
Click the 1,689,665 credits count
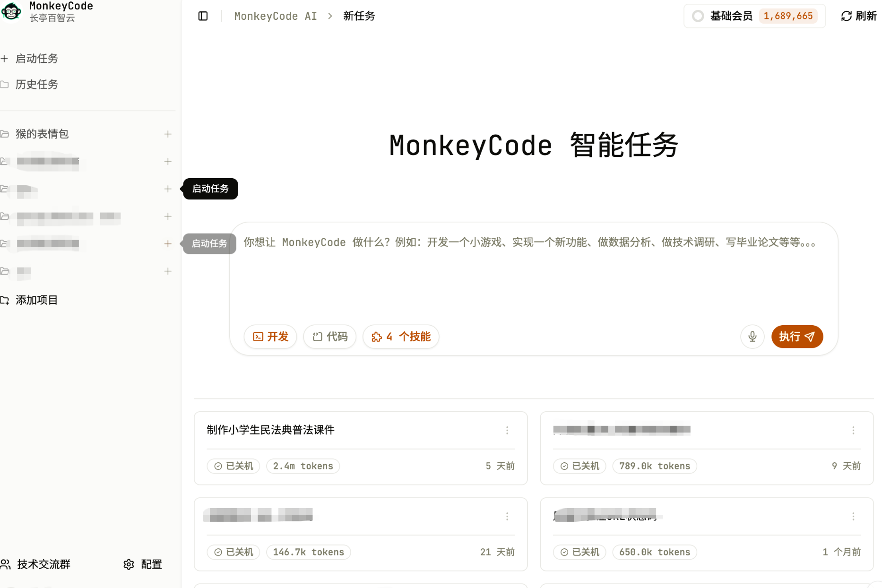tap(788, 16)
